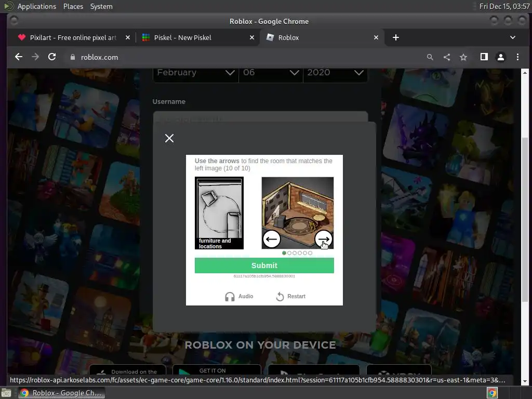Open the Applications menu
Viewport: 532px width, 399px height.
point(37,6)
